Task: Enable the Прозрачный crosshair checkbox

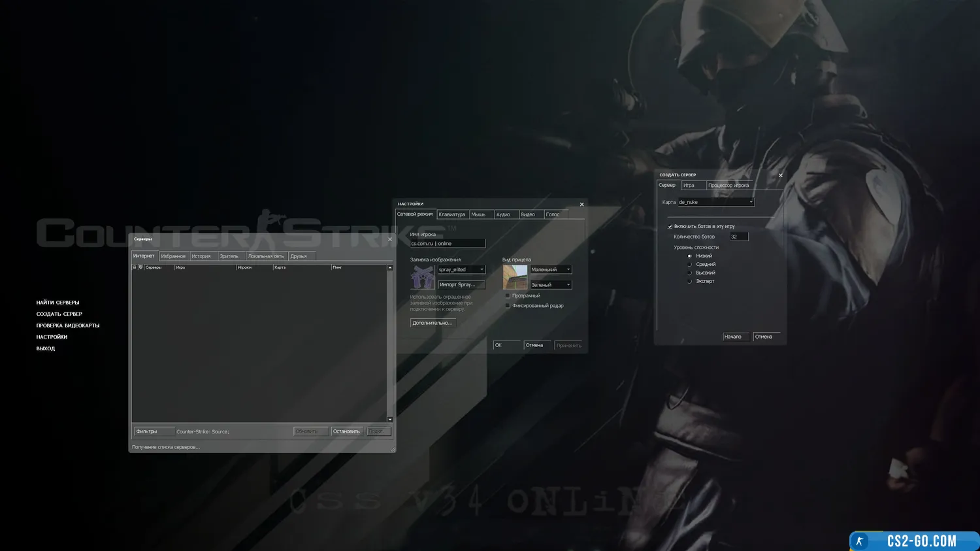Action: click(508, 296)
